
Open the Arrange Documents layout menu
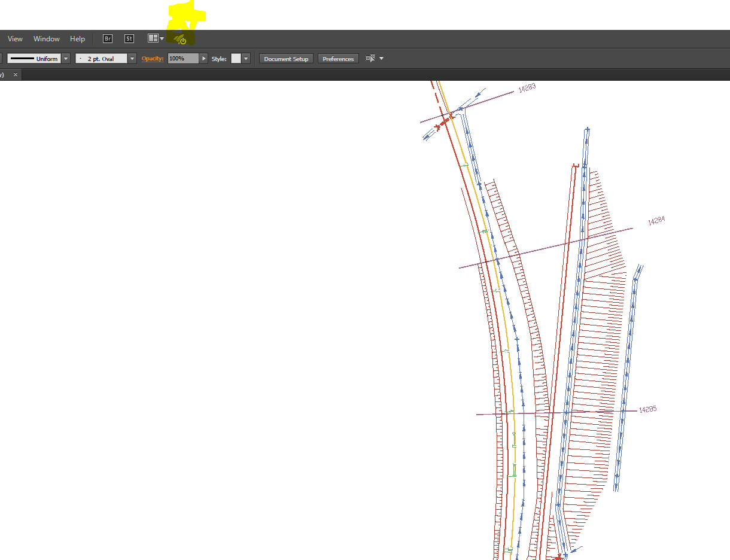pos(156,38)
